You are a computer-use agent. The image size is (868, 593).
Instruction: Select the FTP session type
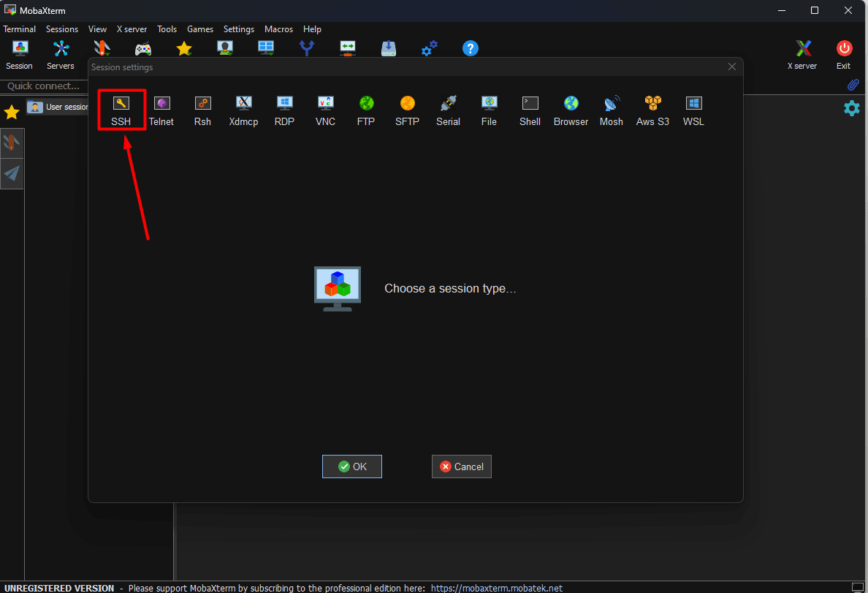(x=366, y=110)
